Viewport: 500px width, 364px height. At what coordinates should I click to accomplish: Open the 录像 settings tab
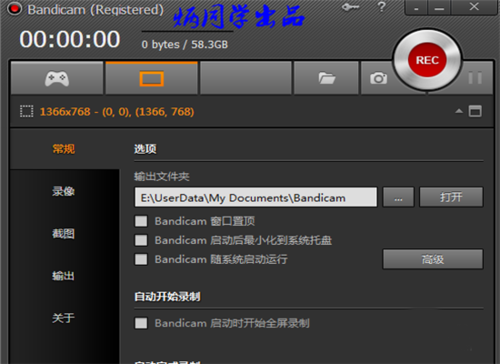pos(63,191)
